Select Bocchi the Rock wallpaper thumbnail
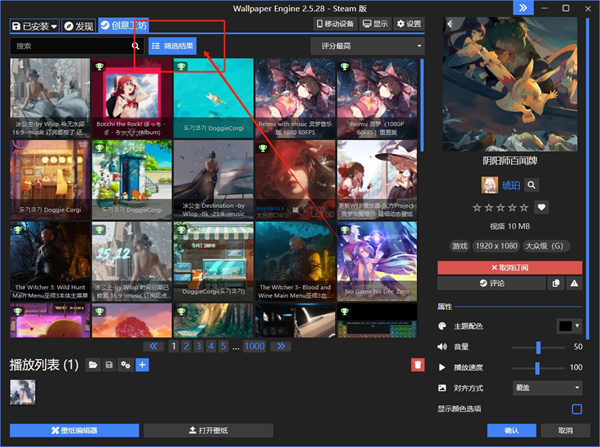600x447 pixels. click(x=132, y=98)
